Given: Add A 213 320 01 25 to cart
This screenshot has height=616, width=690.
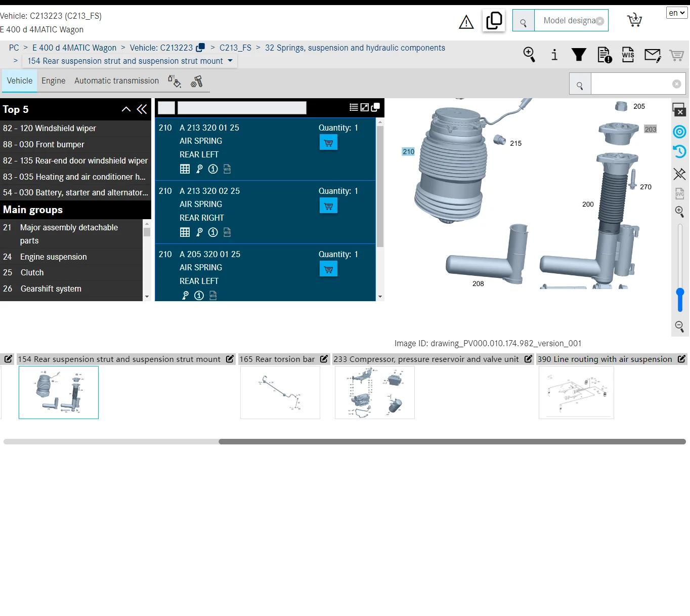Looking at the screenshot, I should (x=328, y=143).
